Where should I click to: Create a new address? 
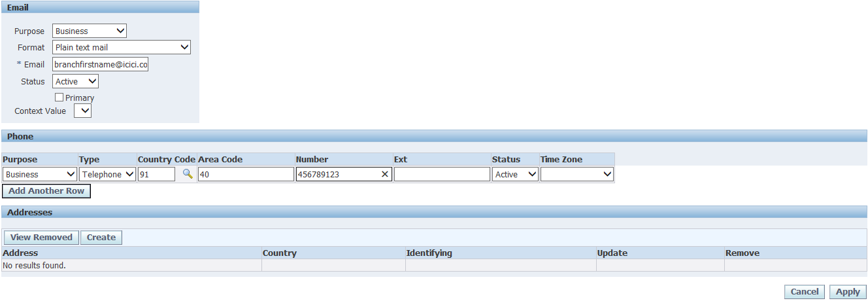(101, 238)
